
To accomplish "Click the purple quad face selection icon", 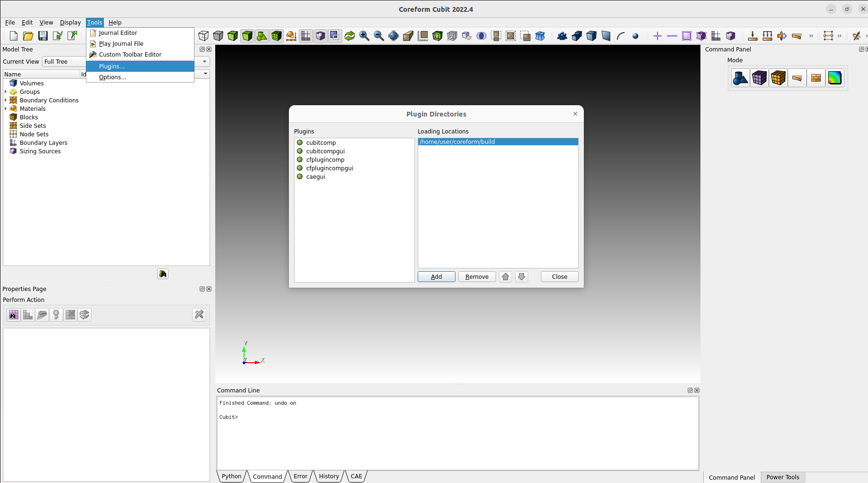I will [687, 36].
